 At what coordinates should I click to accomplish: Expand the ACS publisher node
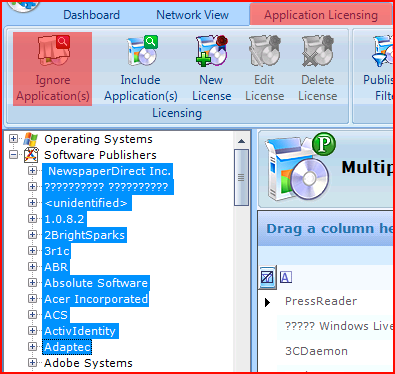[32, 314]
